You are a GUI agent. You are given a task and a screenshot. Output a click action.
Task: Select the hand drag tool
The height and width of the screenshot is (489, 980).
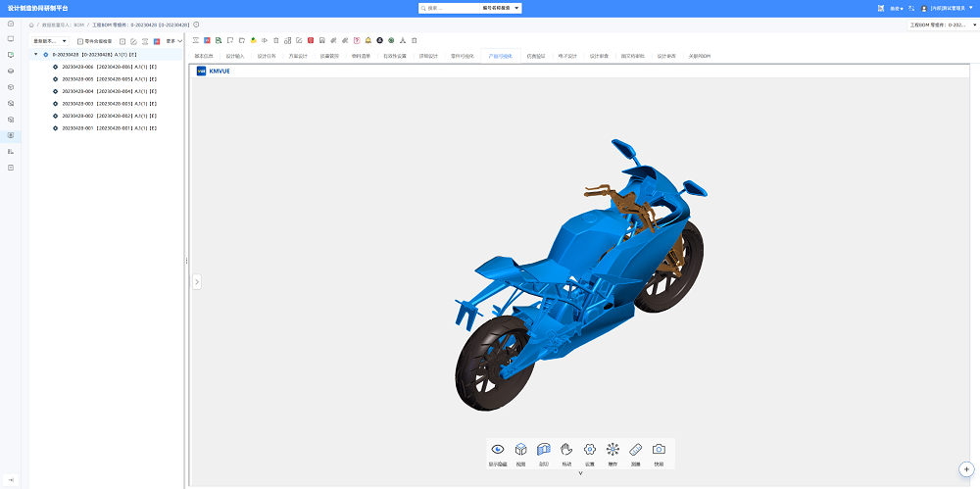coord(566,454)
